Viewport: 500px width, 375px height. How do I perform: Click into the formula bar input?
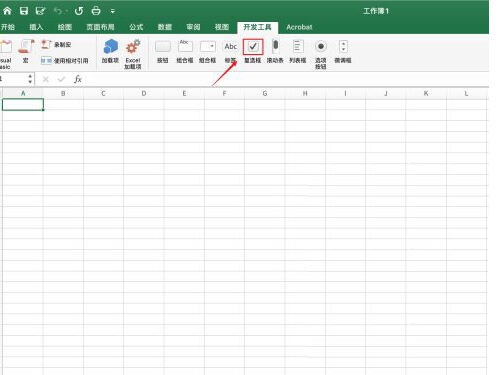pyautogui.click(x=287, y=79)
